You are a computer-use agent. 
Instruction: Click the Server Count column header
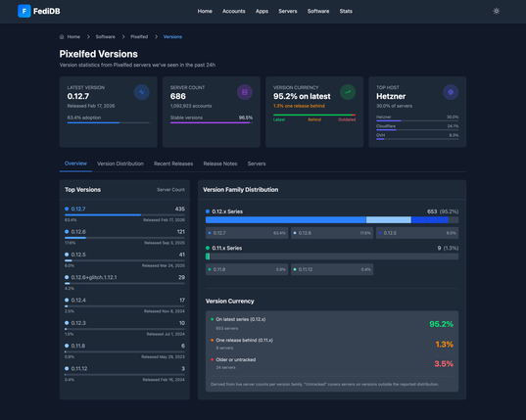pyautogui.click(x=170, y=190)
